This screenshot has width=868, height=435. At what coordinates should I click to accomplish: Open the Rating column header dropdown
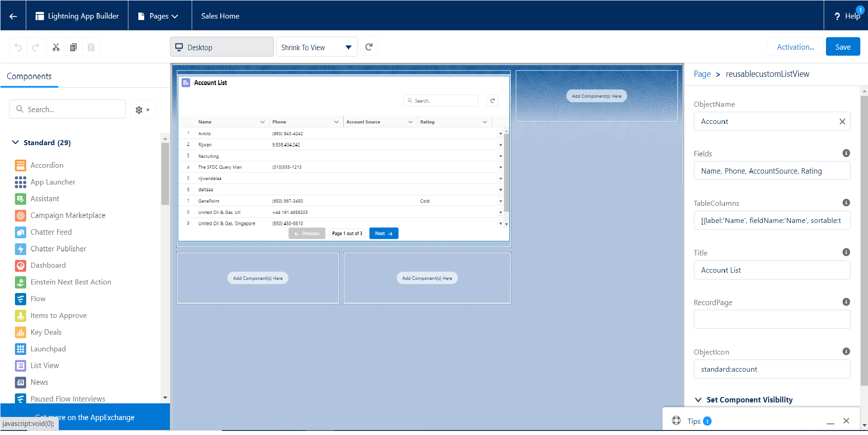485,122
